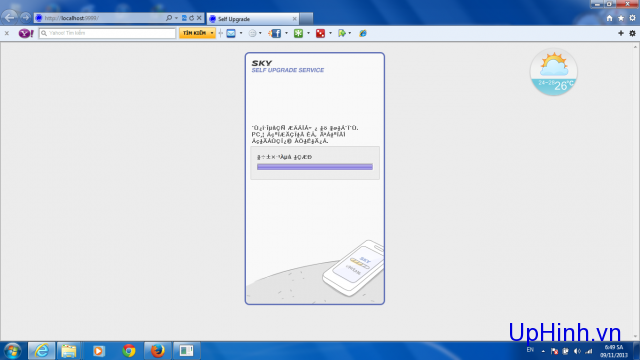Go back with the browser Back arrow
This screenshot has height=360, width=640.
(x=9, y=18)
